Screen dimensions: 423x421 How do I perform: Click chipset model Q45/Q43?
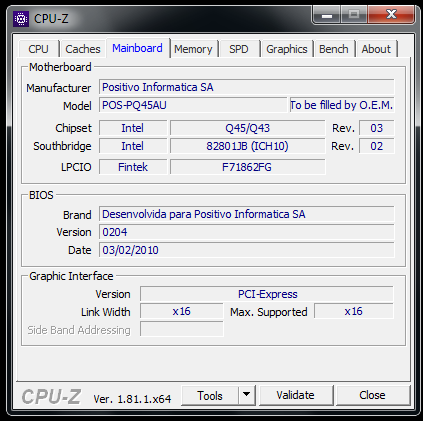pos(247,128)
